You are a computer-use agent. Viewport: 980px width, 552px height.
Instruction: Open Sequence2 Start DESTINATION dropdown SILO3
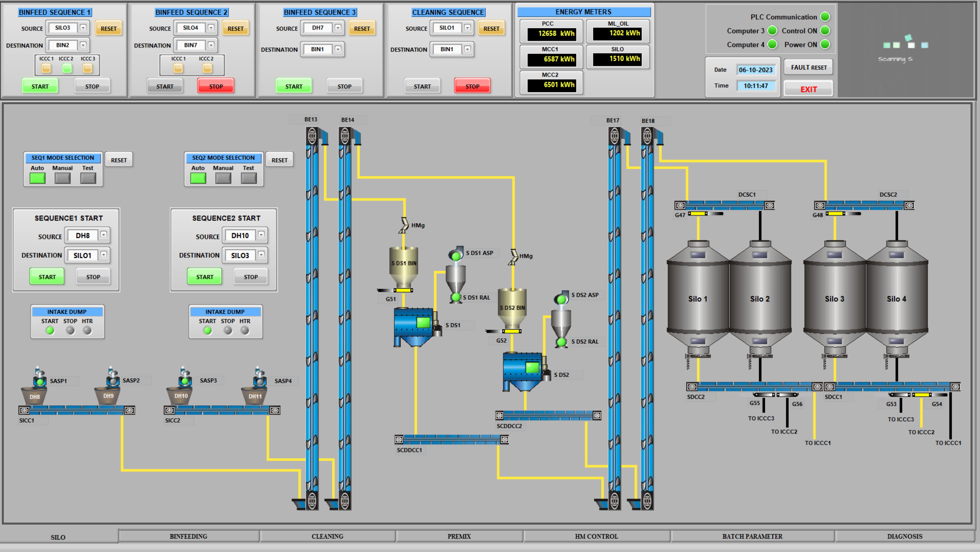261,255
